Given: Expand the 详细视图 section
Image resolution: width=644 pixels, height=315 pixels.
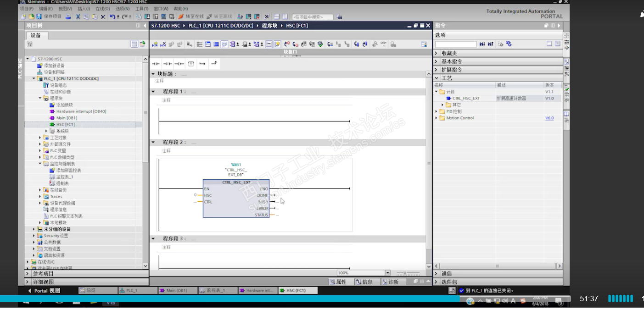Looking at the screenshot, I should [28, 282].
